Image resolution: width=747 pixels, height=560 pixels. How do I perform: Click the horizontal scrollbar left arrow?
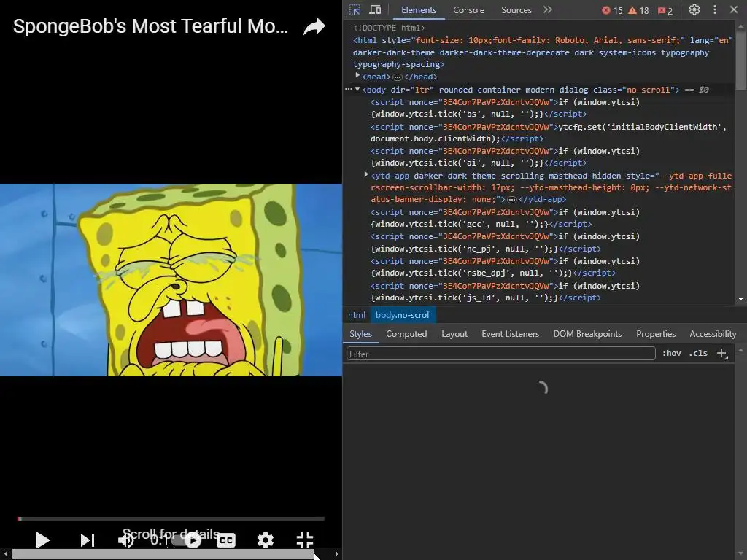pos(5,554)
